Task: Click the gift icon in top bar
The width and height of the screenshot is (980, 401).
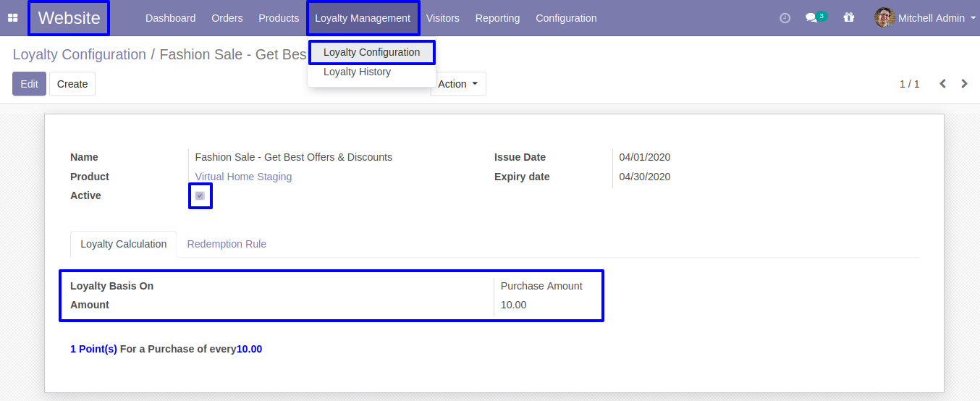Action: click(x=849, y=18)
